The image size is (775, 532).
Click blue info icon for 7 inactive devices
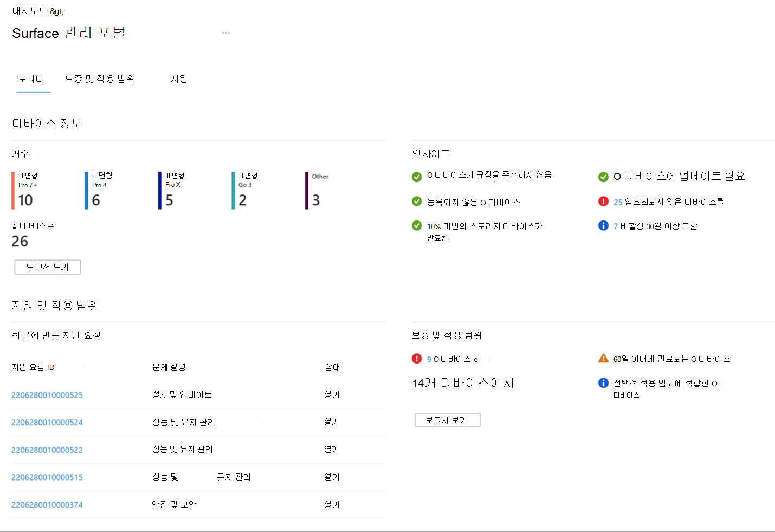click(603, 225)
